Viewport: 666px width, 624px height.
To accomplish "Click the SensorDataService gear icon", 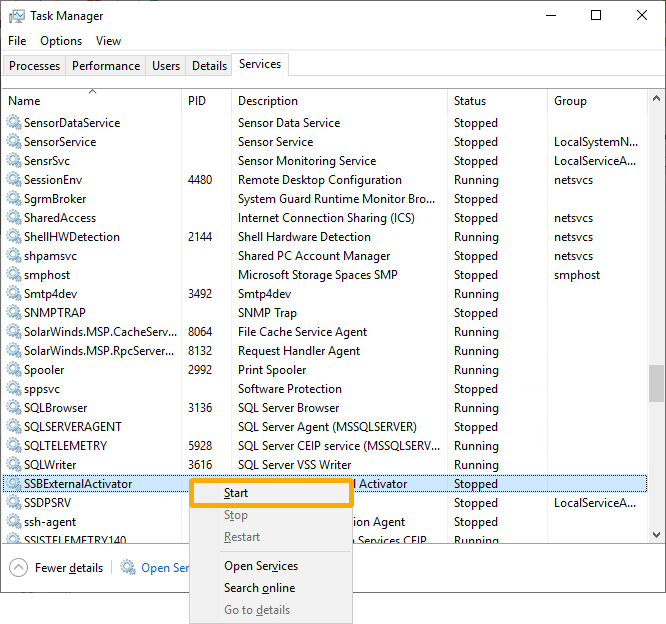I will click(x=14, y=122).
